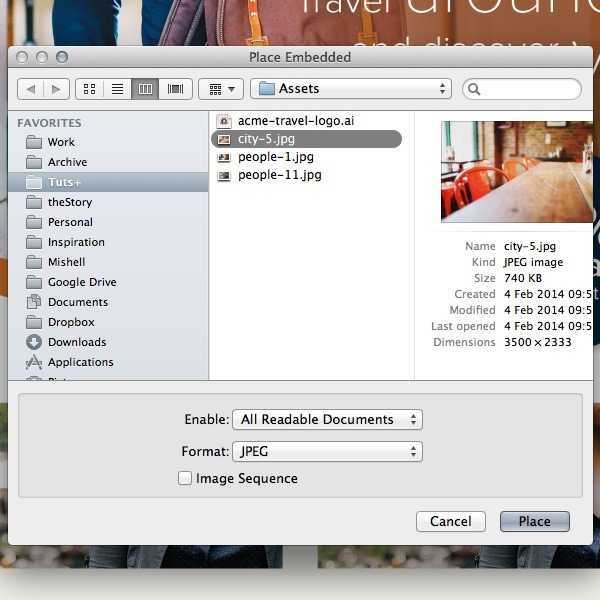The image size is (600, 600).
Task: Open Applications in the sidebar
Action: [x=80, y=362]
